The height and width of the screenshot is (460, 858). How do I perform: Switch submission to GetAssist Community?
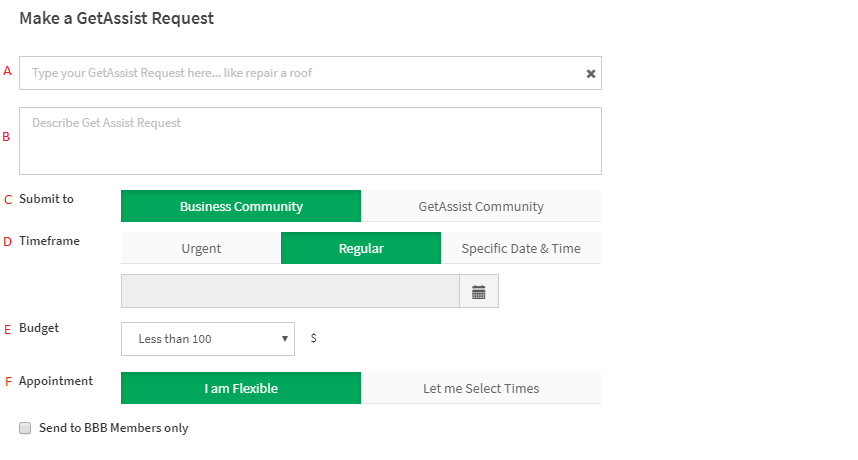tap(481, 206)
